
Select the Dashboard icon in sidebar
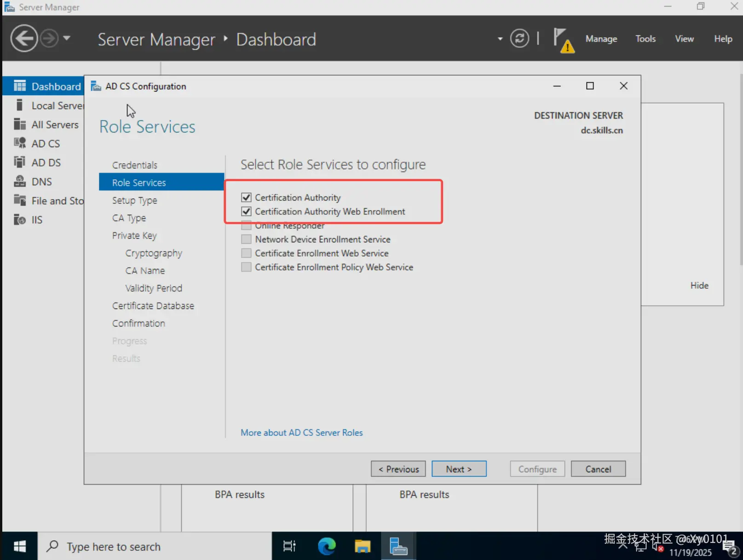pyautogui.click(x=20, y=86)
